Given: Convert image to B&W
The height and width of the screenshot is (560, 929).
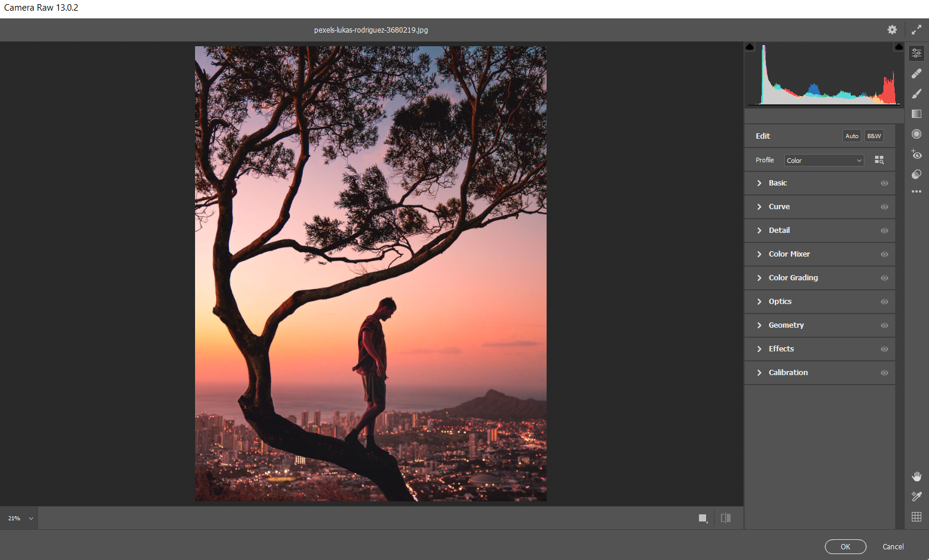Looking at the screenshot, I should 873,136.
